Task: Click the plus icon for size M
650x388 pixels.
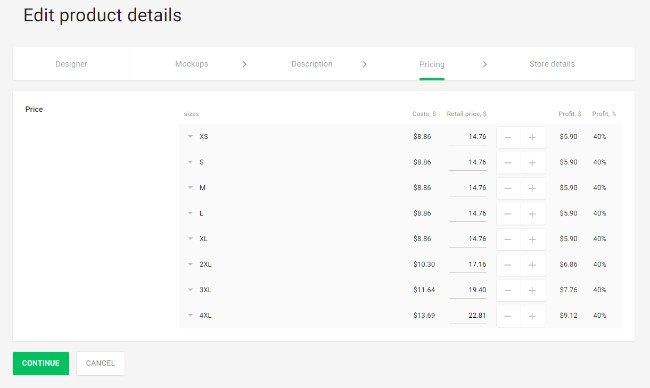Action: [x=532, y=188]
